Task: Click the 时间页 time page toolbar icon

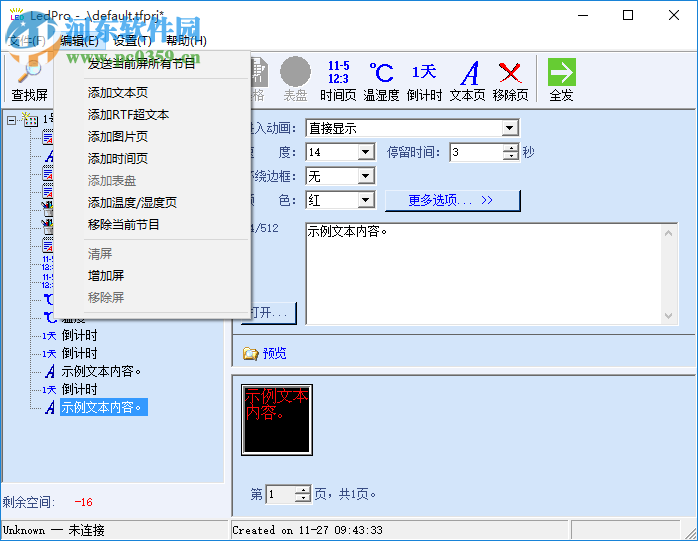Action: click(338, 80)
